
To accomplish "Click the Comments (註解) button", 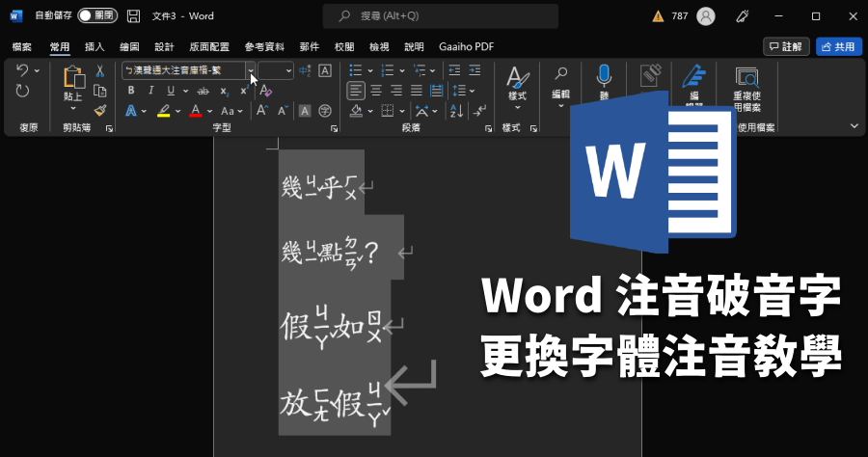I will click(x=786, y=46).
